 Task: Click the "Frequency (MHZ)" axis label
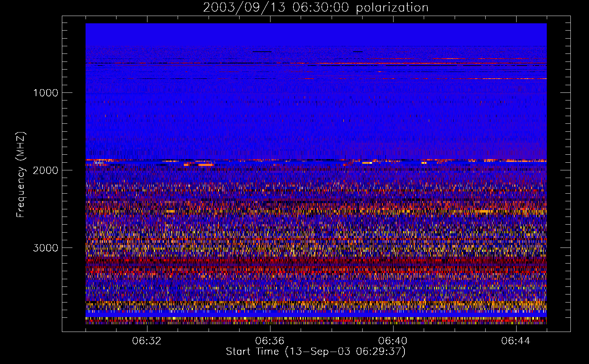pyautogui.click(x=21, y=175)
